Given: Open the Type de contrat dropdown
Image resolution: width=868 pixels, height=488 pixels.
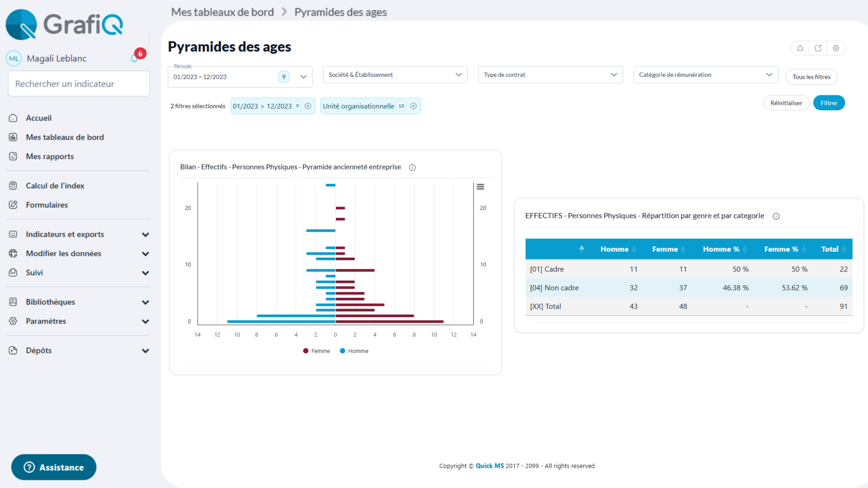Looking at the screenshot, I should 550,75.
